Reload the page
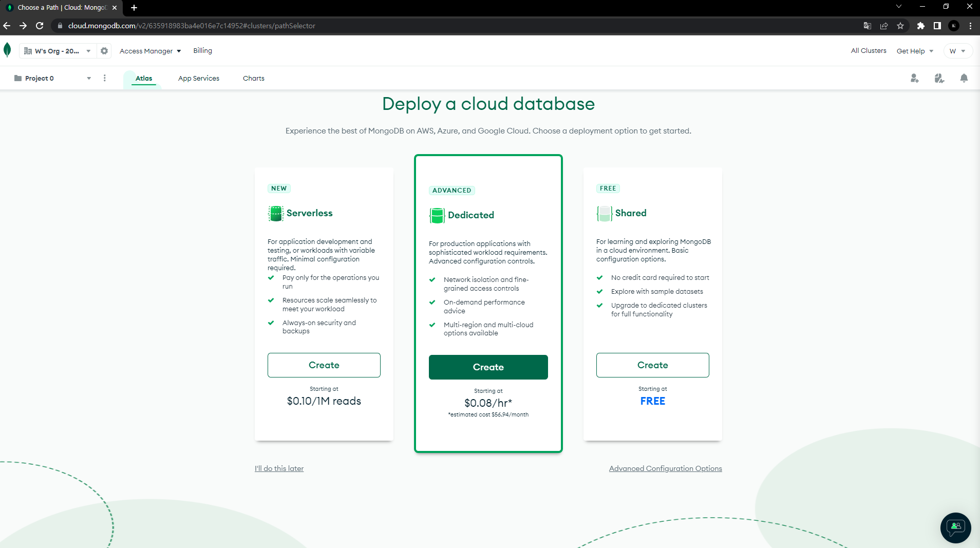Screen dimensions: 980x548 40,26
